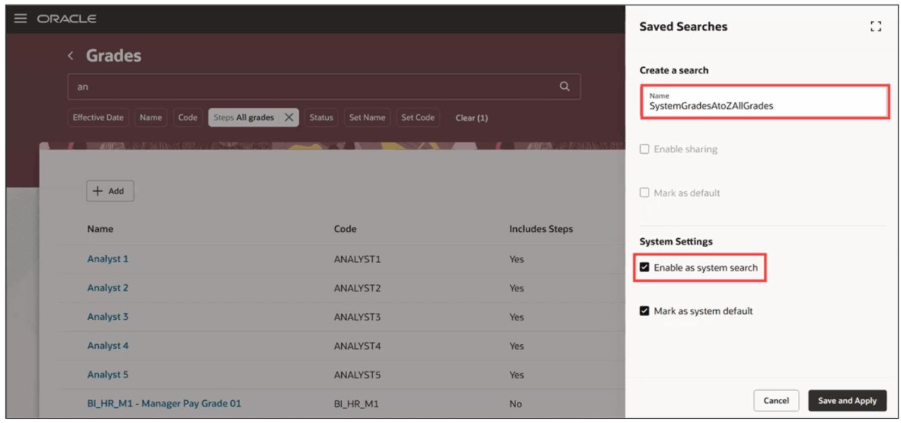Open the Analyst 5 grade link
Viewport: 901px width, 423px height.
coord(107,374)
